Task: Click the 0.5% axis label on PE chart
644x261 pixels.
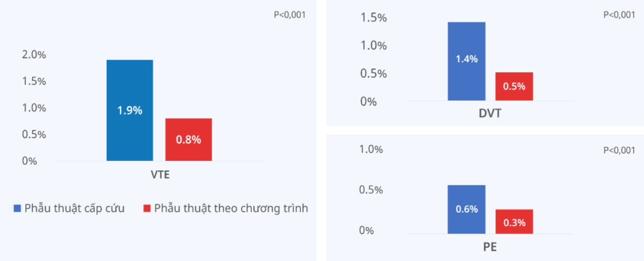Action: click(371, 190)
